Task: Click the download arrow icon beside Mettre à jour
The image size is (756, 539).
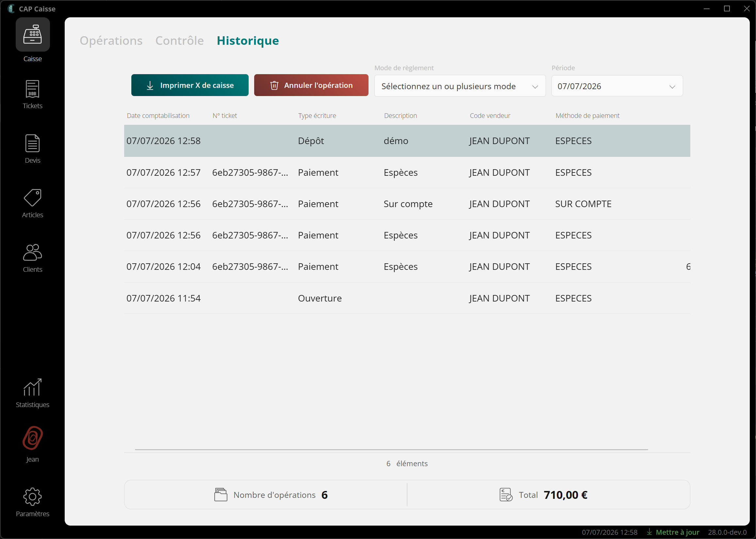Action: coord(649,532)
